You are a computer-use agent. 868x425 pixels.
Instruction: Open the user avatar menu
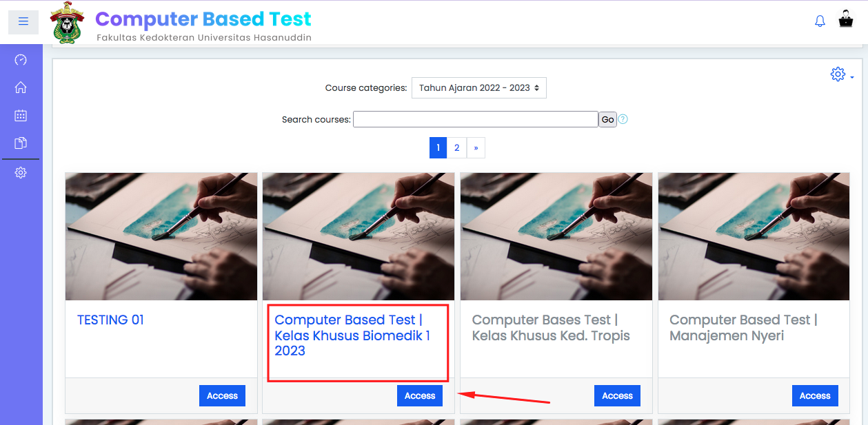(x=845, y=20)
